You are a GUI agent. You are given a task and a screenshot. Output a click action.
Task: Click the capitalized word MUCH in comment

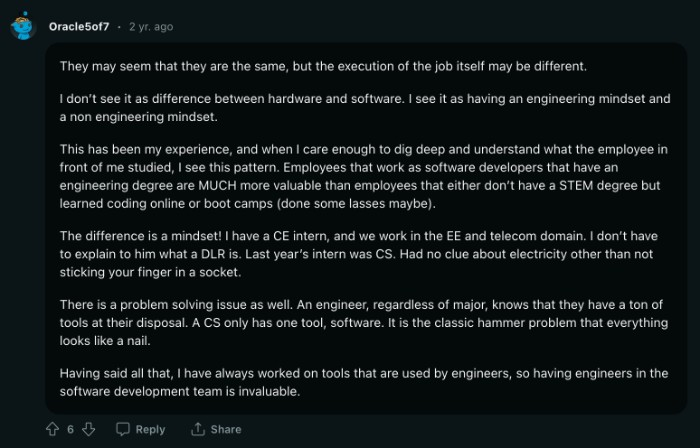tap(217, 185)
